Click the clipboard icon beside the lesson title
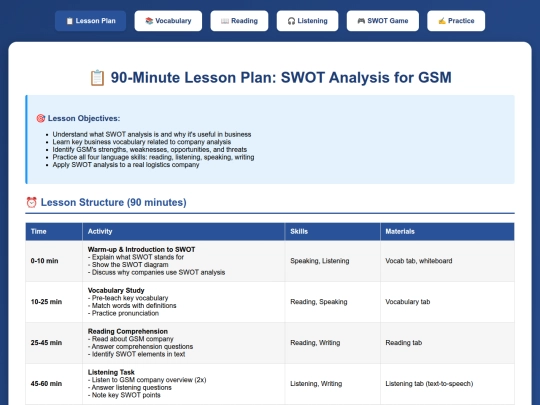Screen dimensions: 540x405 tap(97, 78)
